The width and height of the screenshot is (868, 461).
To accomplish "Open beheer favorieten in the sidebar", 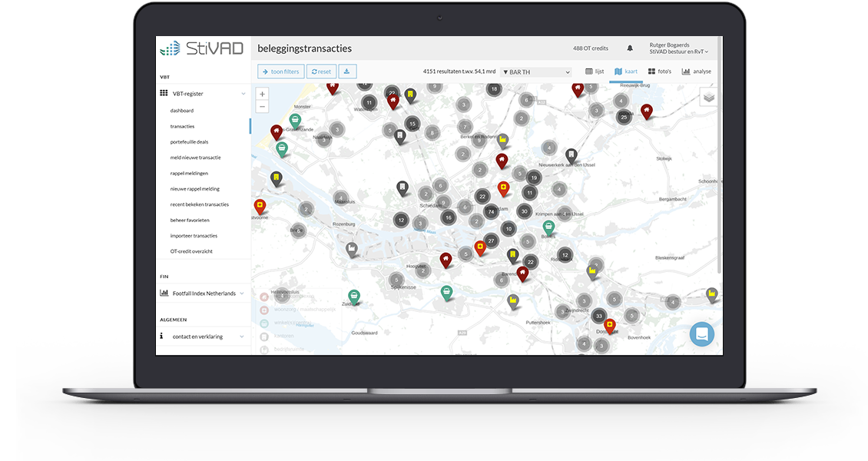I will (190, 221).
